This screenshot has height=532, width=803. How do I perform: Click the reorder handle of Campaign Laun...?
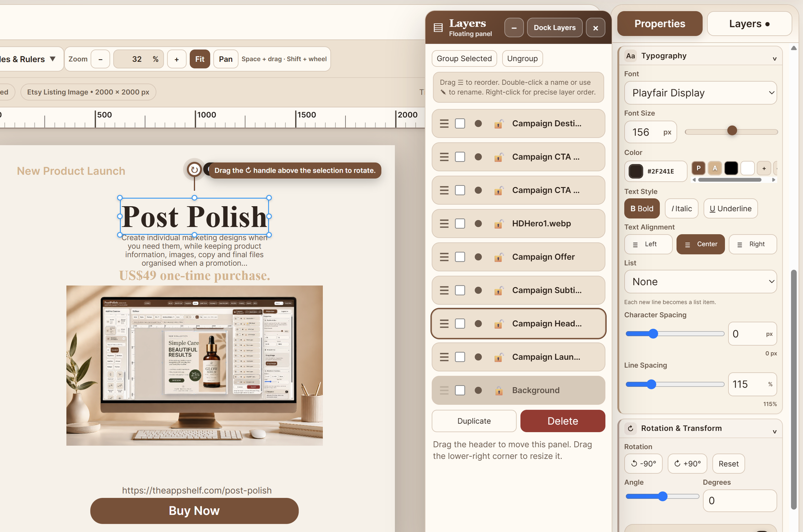(x=444, y=357)
